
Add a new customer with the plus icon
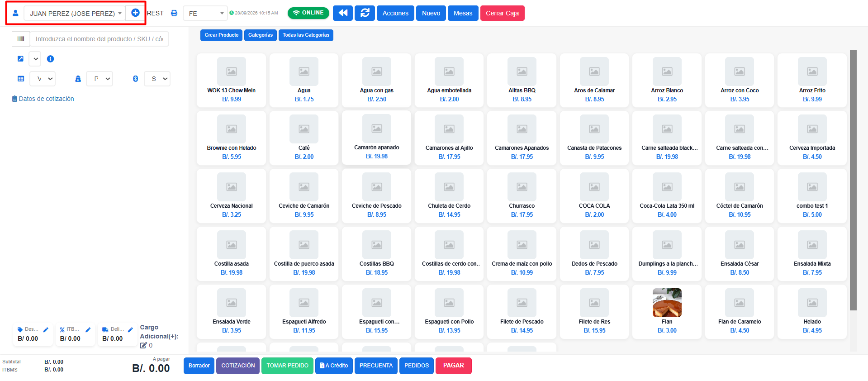(x=135, y=13)
